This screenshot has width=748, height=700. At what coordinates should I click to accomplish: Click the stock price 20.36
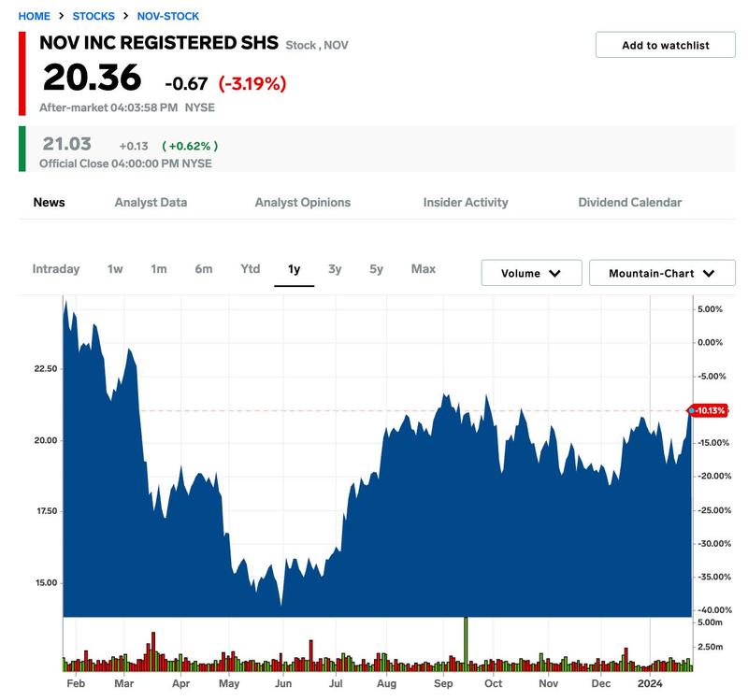[x=92, y=78]
